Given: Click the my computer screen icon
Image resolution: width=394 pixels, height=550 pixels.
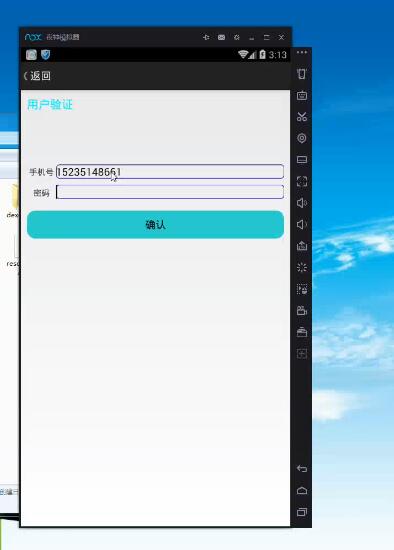Looking at the screenshot, I should [302, 160].
